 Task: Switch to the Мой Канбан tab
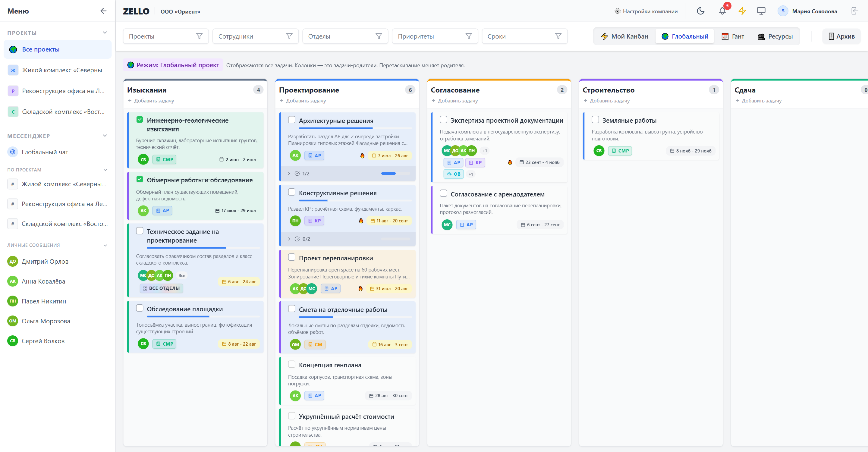624,36
